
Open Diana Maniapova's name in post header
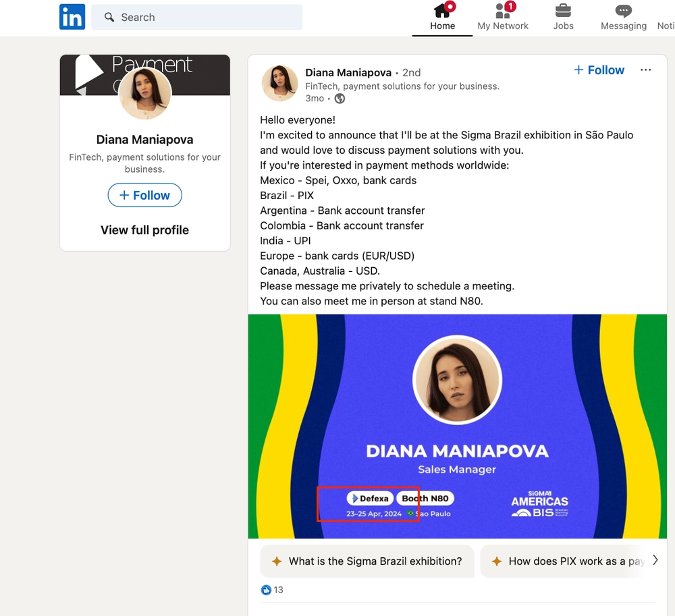pos(348,73)
